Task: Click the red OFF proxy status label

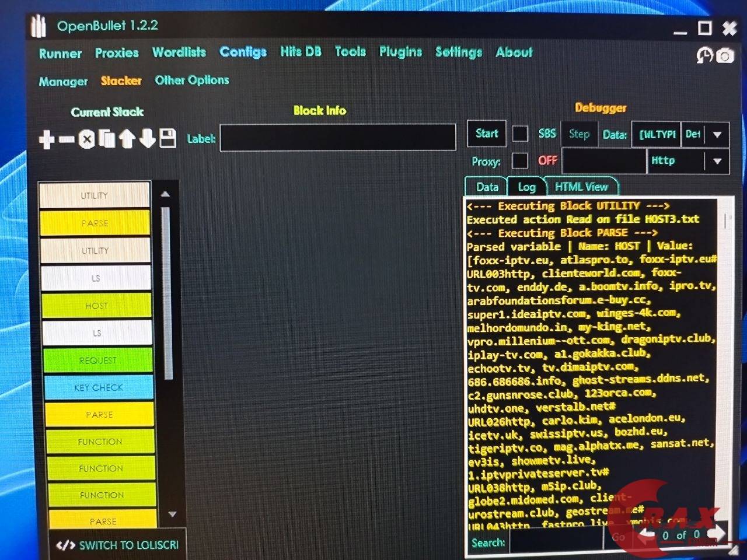Action: [547, 160]
